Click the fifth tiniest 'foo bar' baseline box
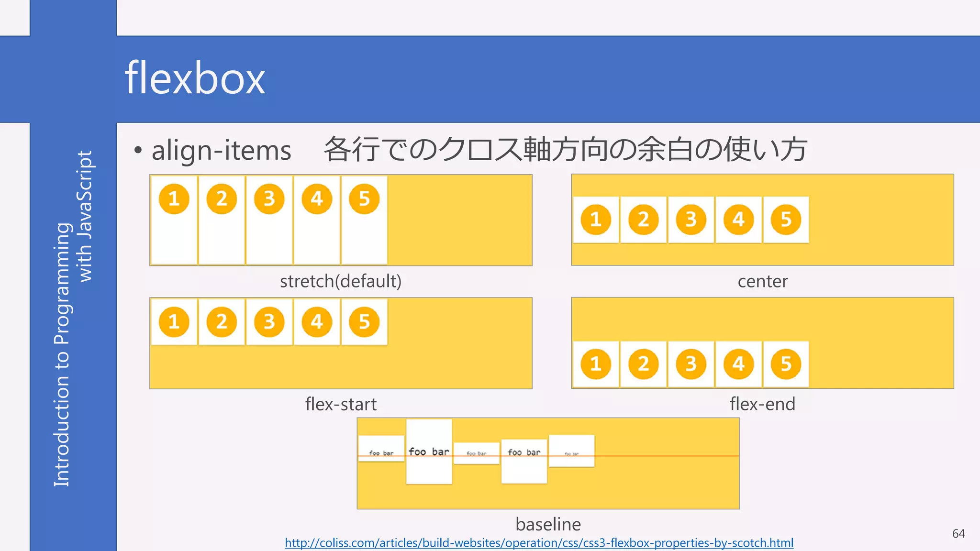 click(571, 451)
